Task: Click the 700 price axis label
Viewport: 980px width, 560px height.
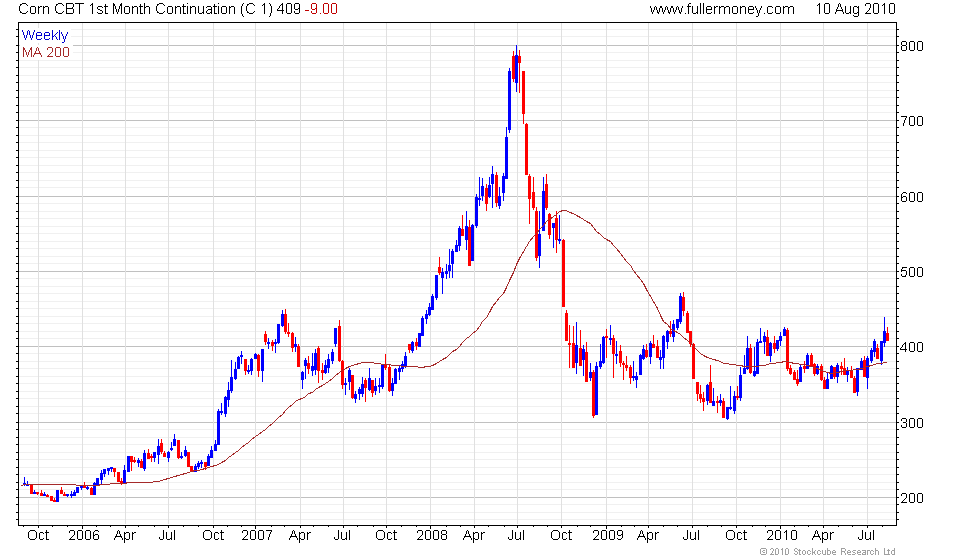Action: [x=911, y=121]
